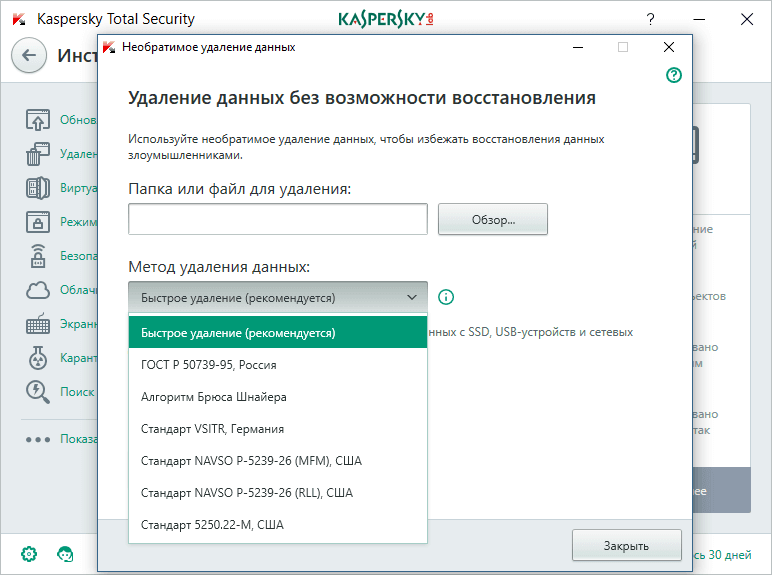Click the label 'Метод удаления данных:'
This screenshot has width=772, height=575.
point(219,267)
